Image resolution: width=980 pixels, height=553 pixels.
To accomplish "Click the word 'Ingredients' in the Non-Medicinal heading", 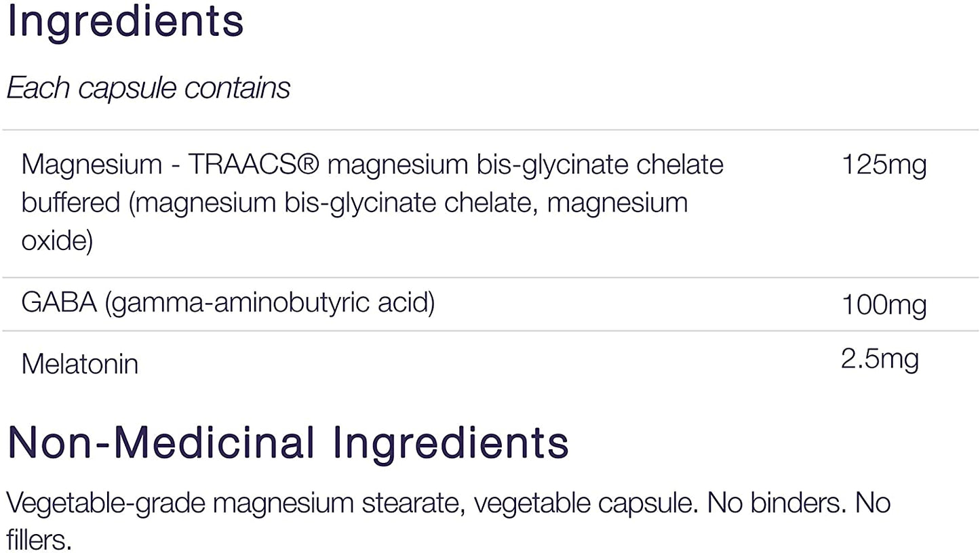I will (x=449, y=443).
